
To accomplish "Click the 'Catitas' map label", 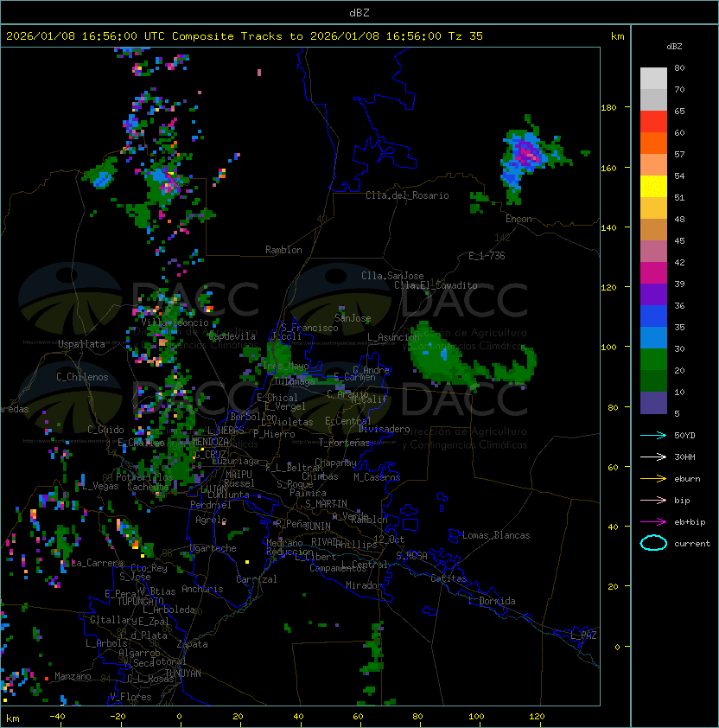I will pos(449,578).
